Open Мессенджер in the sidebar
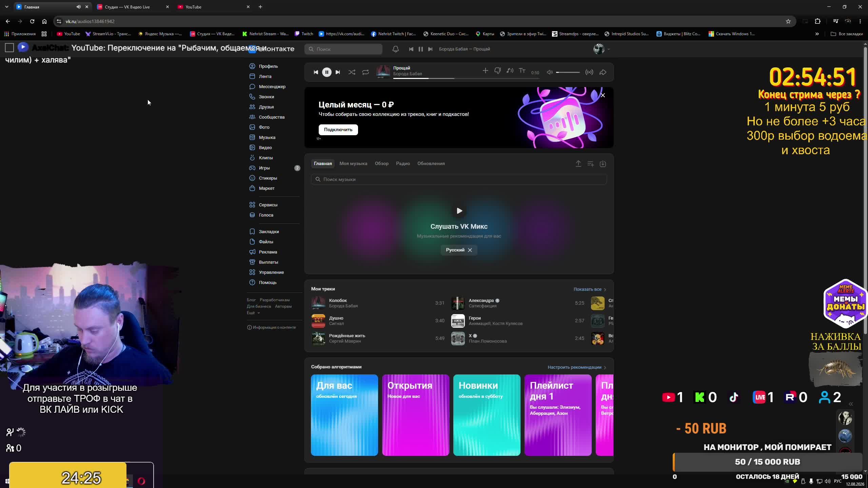868x488 pixels. point(272,86)
